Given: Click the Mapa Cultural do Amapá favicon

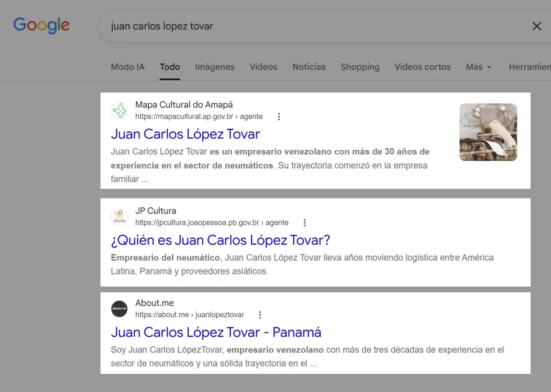Looking at the screenshot, I should (119, 111).
